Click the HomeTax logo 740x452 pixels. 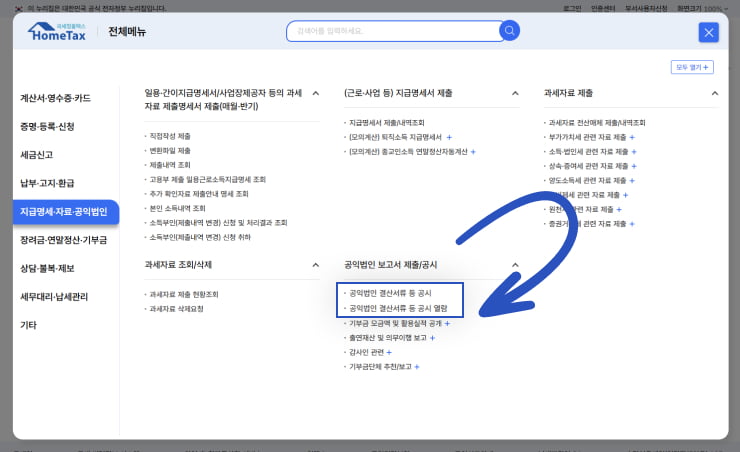tap(62, 32)
